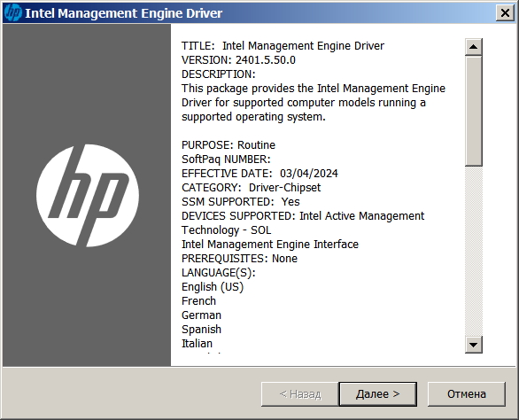Click the "CATEGORY: Driver-Chipset" line
The image size is (519, 420).
(251, 188)
